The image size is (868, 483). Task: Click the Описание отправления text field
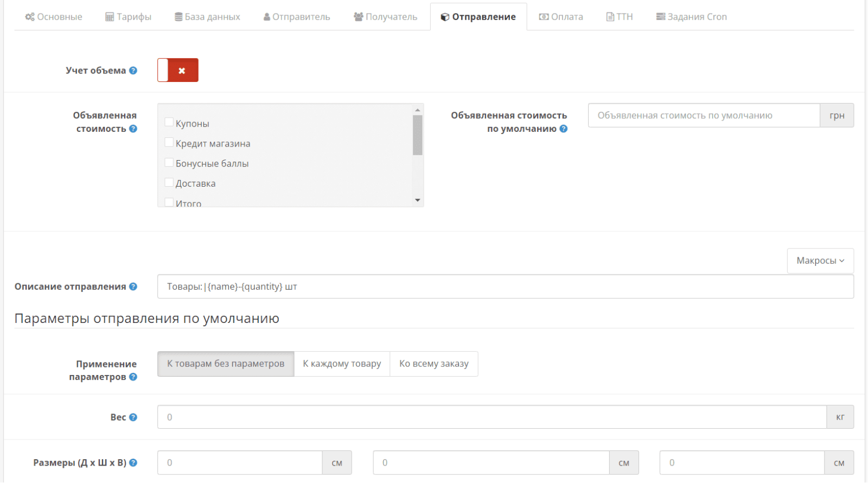pyautogui.click(x=506, y=287)
